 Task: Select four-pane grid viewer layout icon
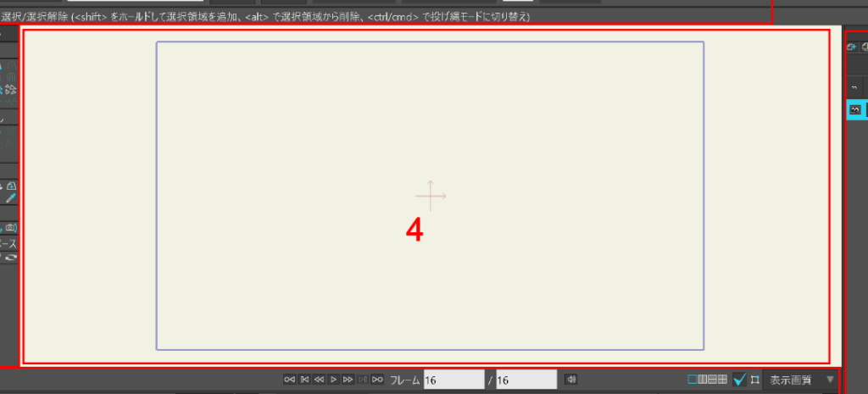click(x=723, y=380)
